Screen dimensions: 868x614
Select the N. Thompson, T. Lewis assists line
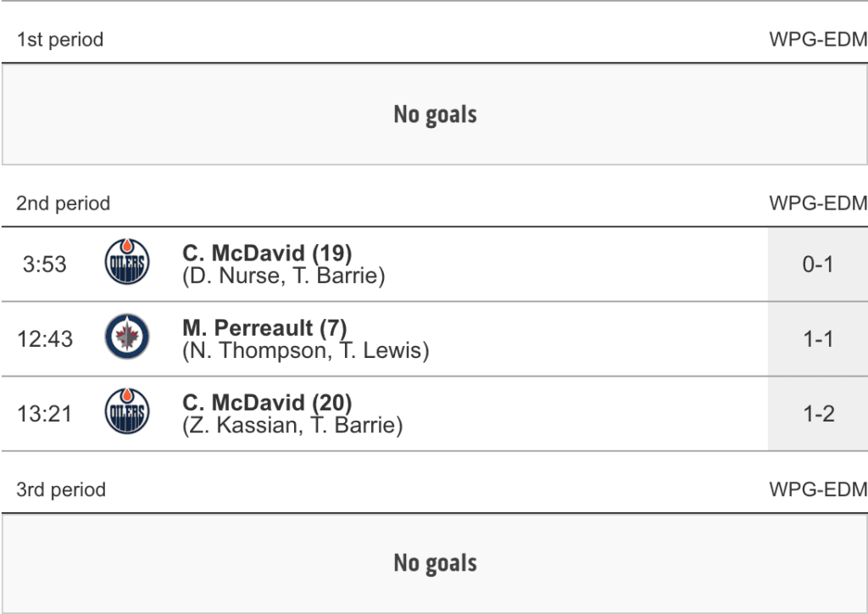(306, 350)
